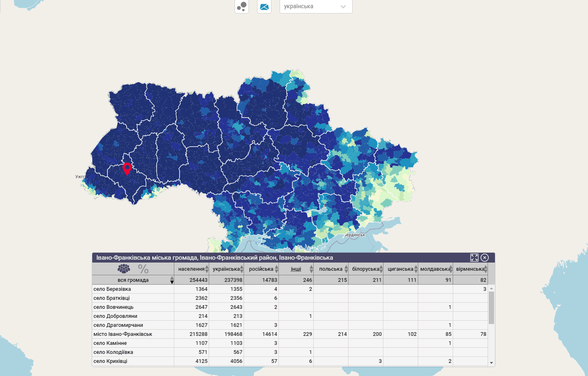Switch to the bubble chart map view

pos(242,7)
